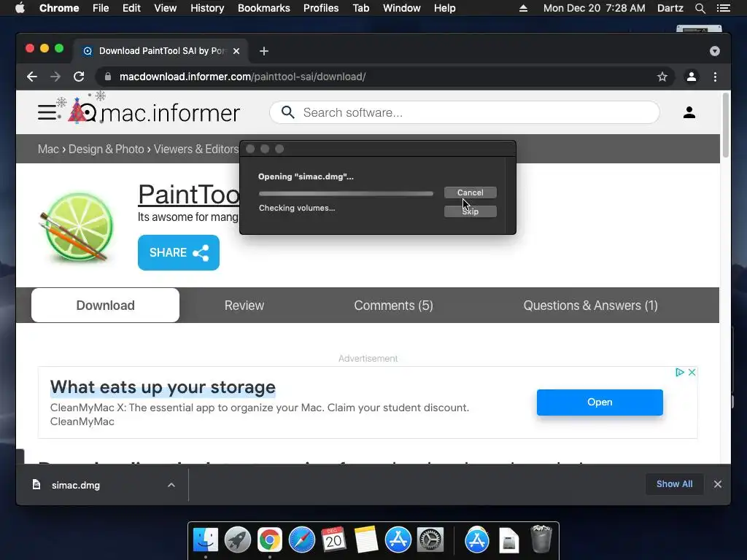Open the Edit menu
The width and height of the screenshot is (747, 560).
click(131, 8)
